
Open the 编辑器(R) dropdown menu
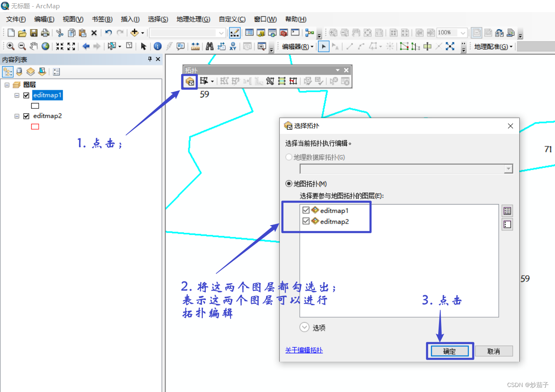click(298, 47)
